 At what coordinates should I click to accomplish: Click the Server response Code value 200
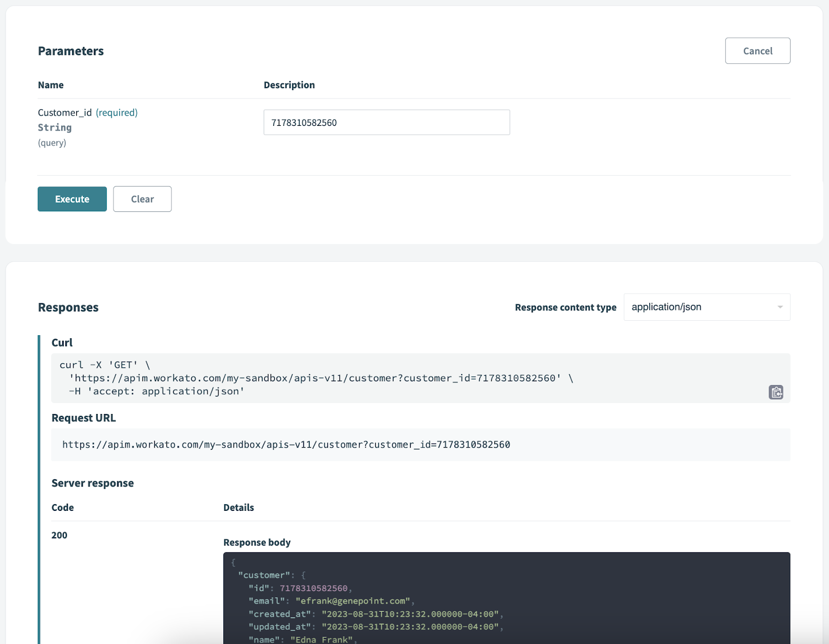tap(59, 535)
